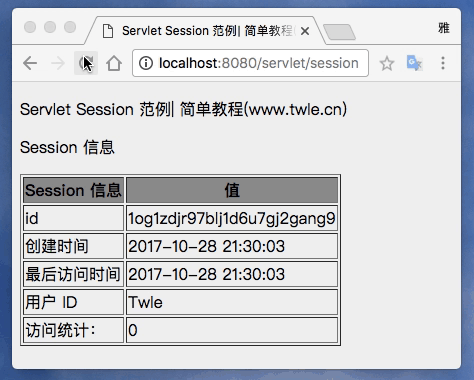The width and height of the screenshot is (474, 380).
Task: Click the Session 信息 table header cell
Action: (x=73, y=190)
